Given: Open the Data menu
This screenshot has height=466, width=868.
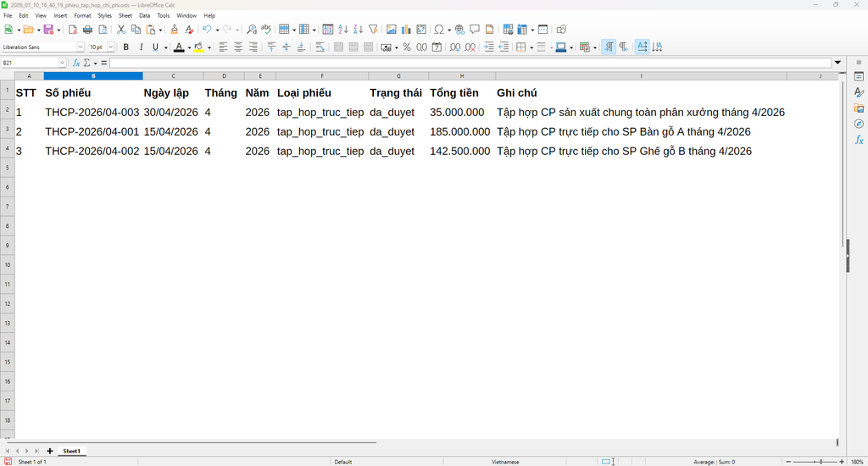Looking at the screenshot, I should (144, 15).
